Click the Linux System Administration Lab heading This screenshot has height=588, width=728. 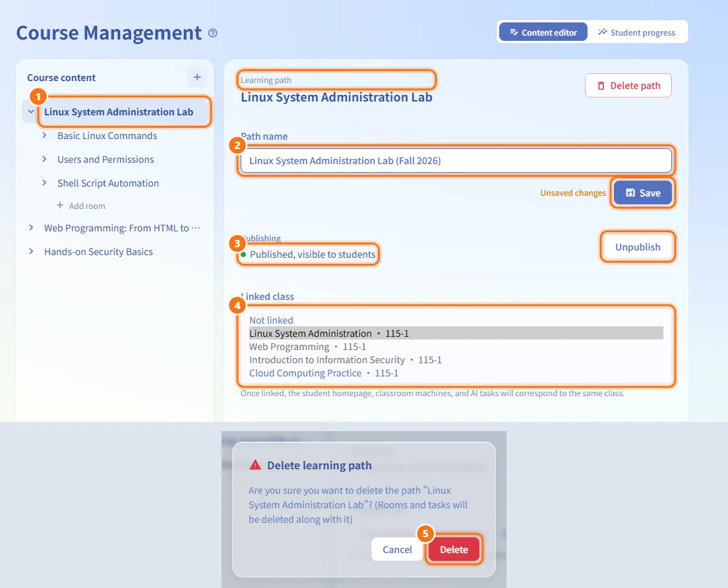tap(336, 97)
